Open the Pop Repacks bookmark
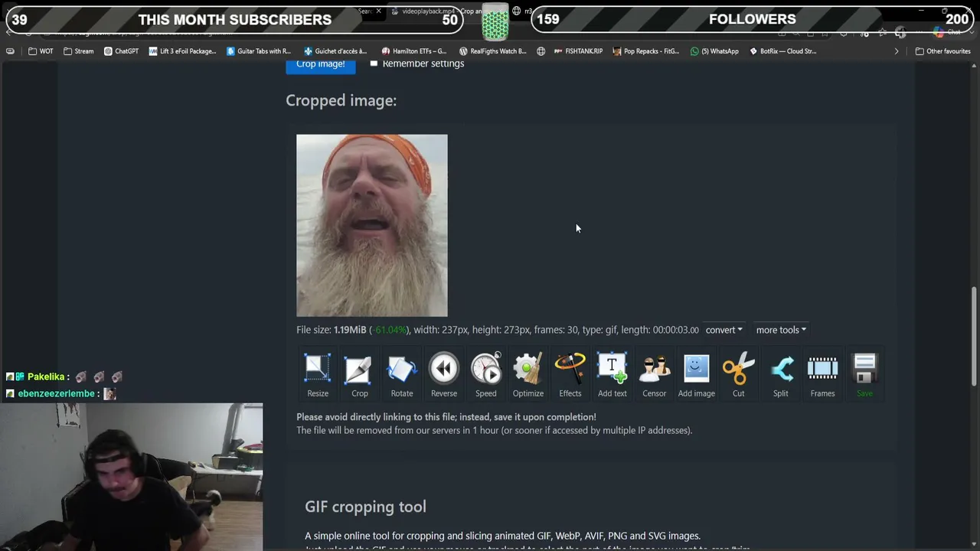Screen dimensions: 980x551 [645, 51]
